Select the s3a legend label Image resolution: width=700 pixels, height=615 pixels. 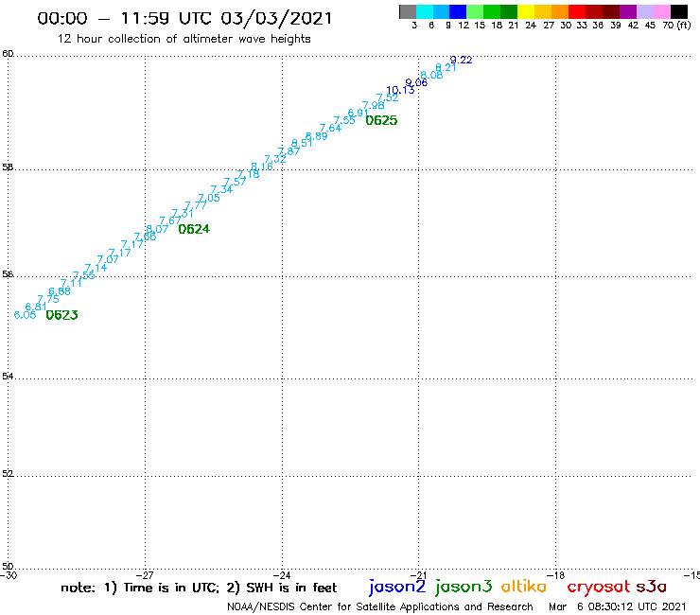tap(651, 587)
